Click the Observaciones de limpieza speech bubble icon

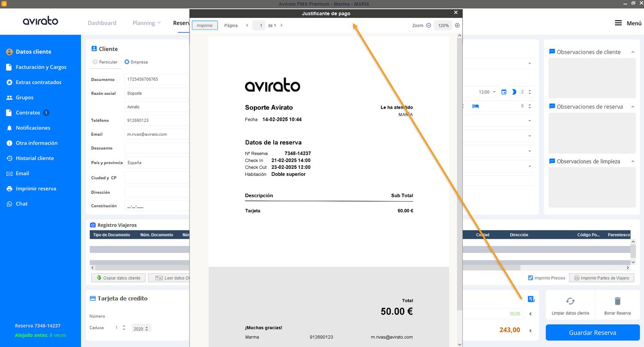tap(552, 161)
